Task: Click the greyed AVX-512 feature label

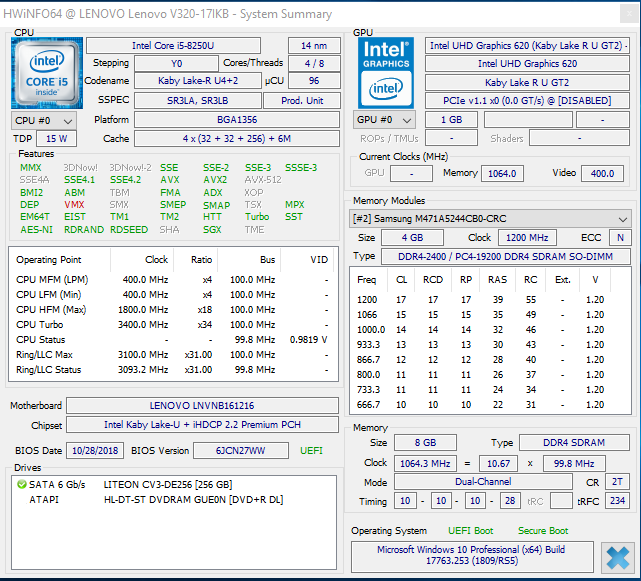Action: tap(263, 179)
